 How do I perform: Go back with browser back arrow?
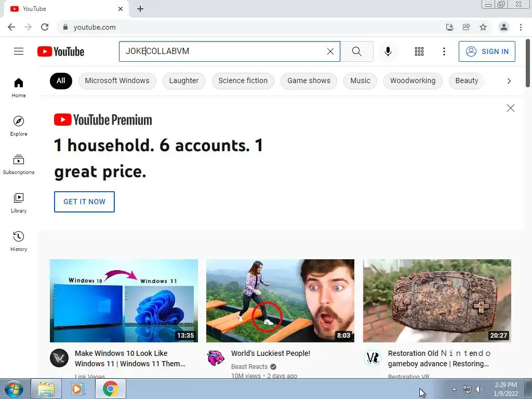pyautogui.click(x=11, y=27)
